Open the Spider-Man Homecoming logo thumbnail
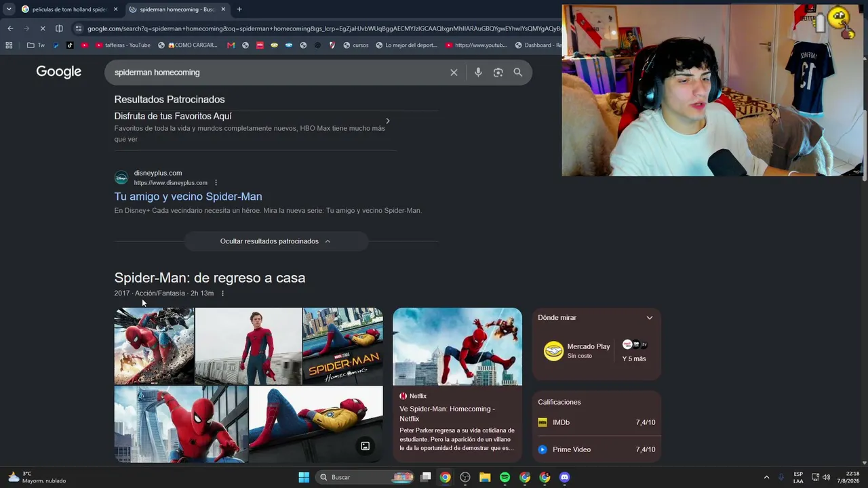Screen dimensions: 868x488 click(342, 346)
